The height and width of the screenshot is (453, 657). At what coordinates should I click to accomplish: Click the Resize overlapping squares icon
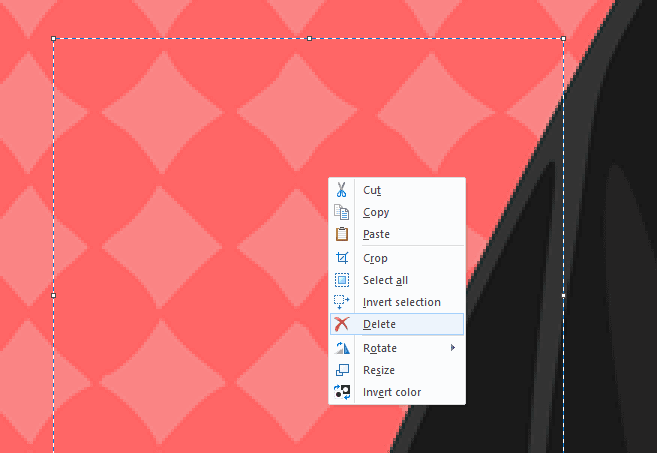point(342,370)
